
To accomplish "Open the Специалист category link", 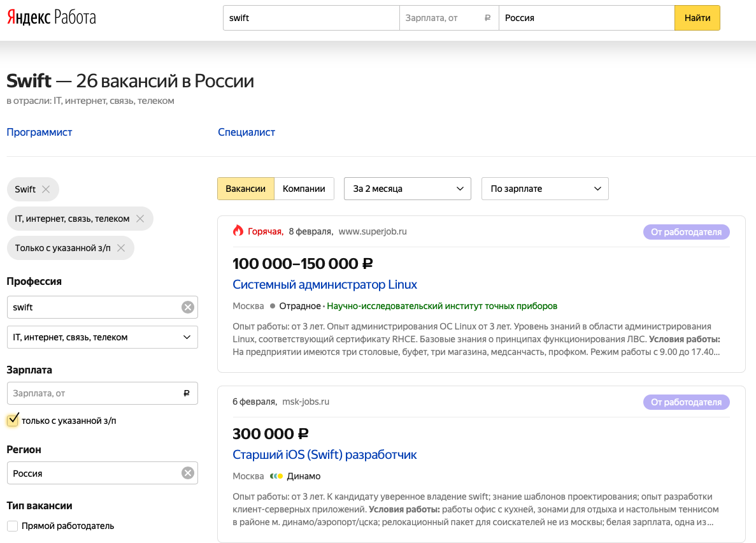I will pyautogui.click(x=246, y=133).
